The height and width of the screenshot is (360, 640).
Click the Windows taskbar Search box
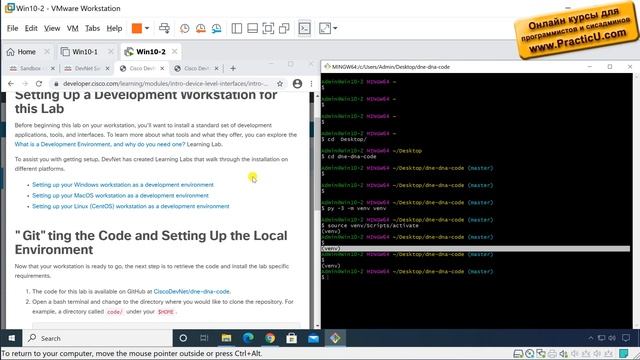point(98,338)
